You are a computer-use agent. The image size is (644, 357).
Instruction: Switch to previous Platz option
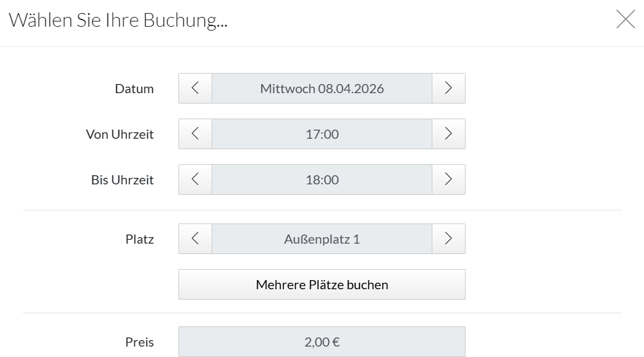tap(195, 239)
